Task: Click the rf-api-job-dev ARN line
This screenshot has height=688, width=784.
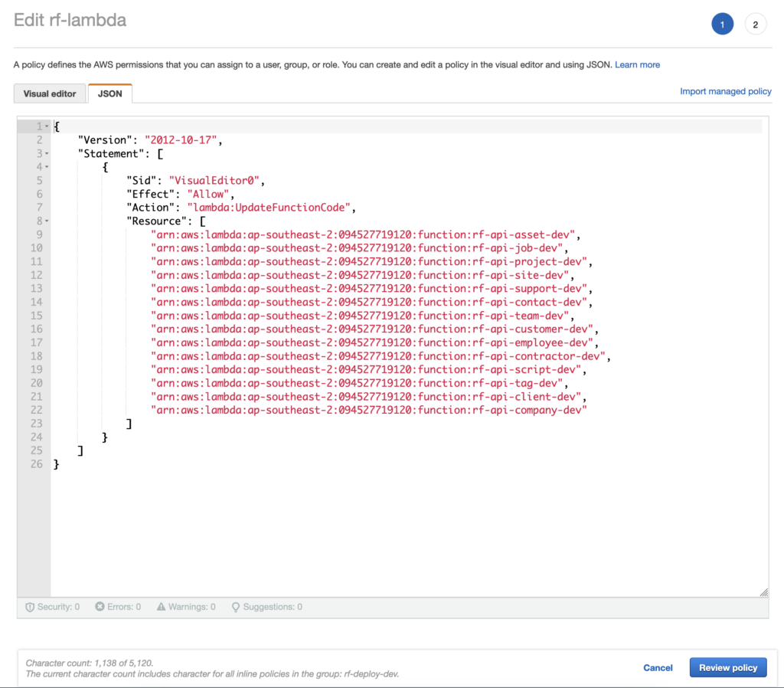Action: [x=357, y=248]
